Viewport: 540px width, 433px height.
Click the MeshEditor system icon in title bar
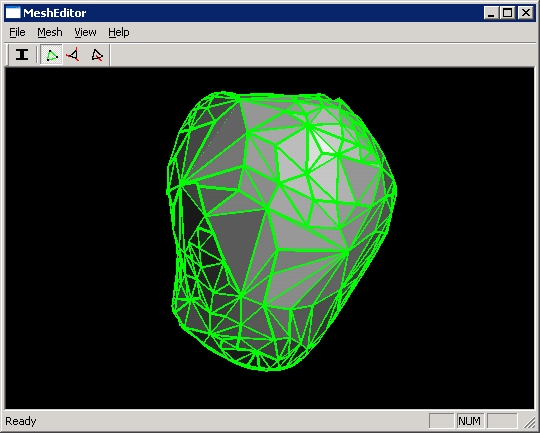pos(13,13)
